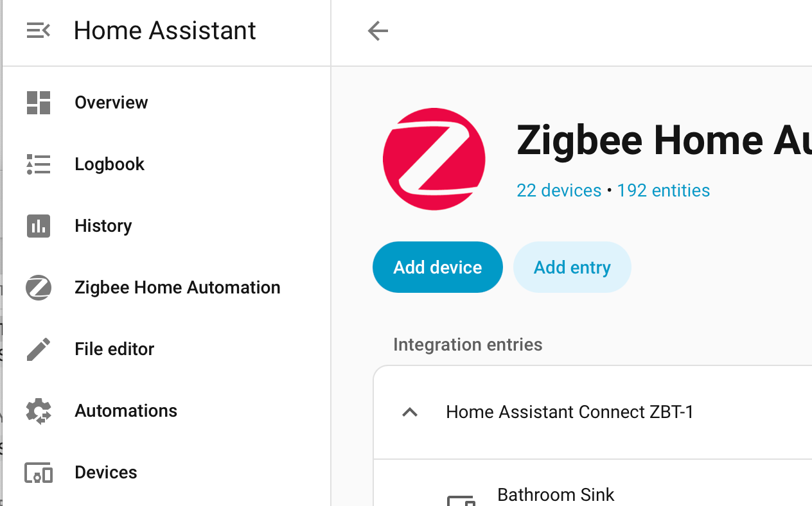Click the Devices sidebar icon
Image resolution: width=812 pixels, height=506 pixels.
point(39,473)
